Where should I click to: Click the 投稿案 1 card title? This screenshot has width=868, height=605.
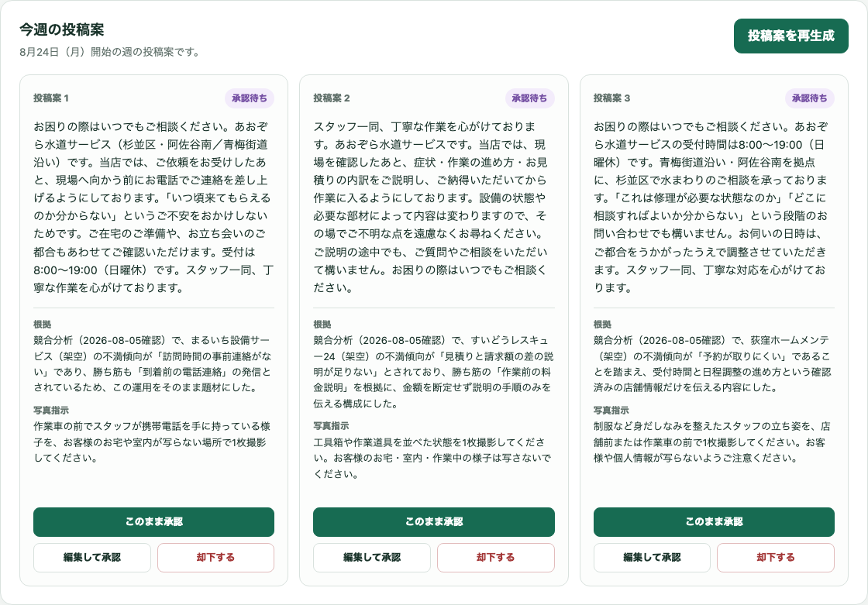coord(51,98)
